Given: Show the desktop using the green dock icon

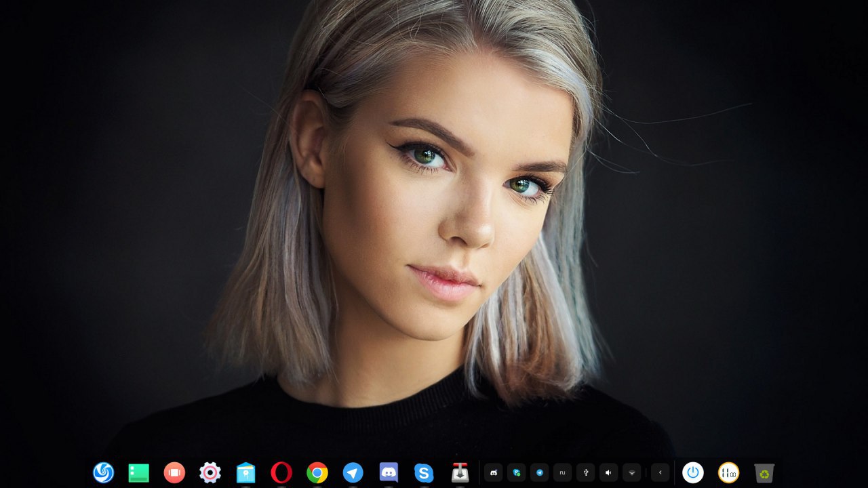Looking at the screenshot, I should tap(139, 472).
